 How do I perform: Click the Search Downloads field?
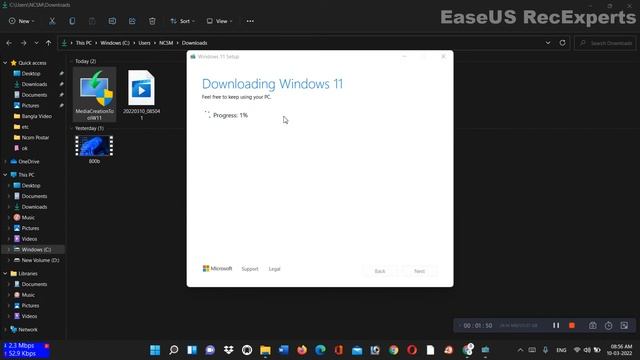point(605,43)
